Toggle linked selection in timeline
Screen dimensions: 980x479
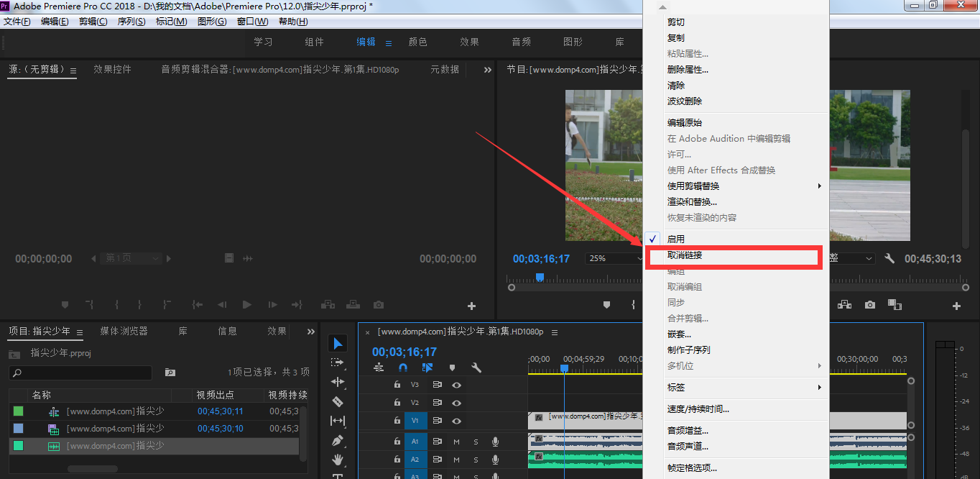(x=427, y=368)
